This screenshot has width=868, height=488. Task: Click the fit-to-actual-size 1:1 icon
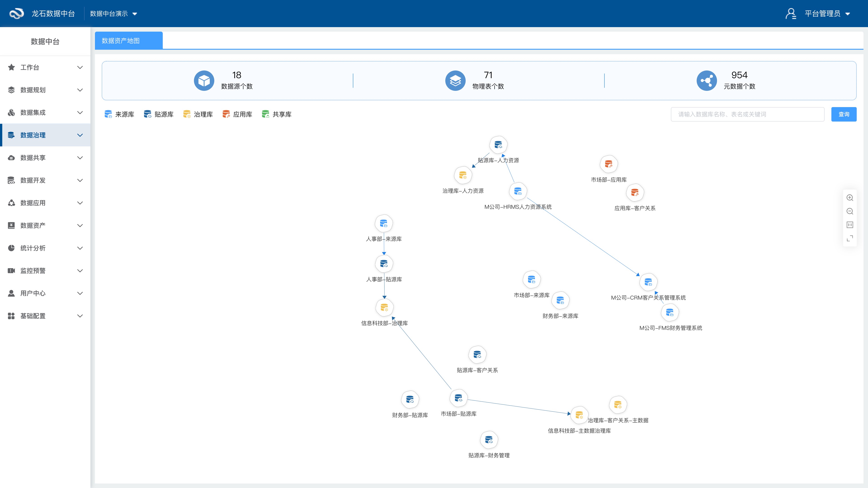tap(849, 225)
